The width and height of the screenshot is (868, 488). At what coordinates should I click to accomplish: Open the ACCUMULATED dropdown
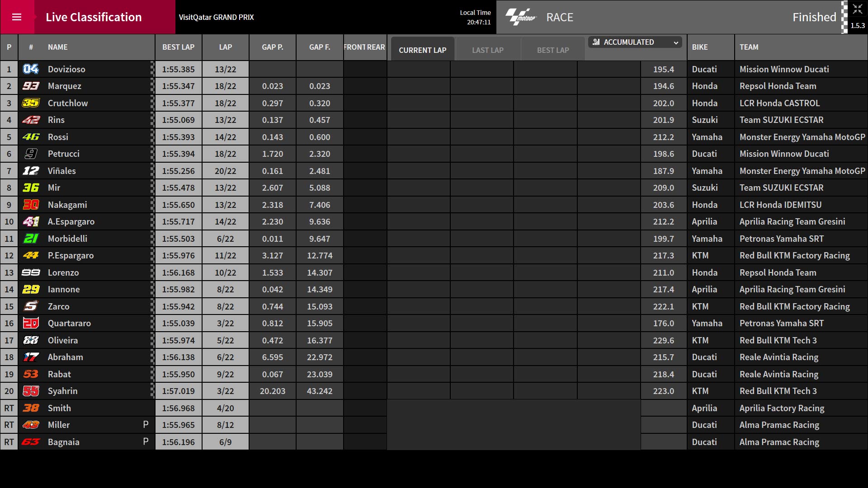tap(636, 42)
